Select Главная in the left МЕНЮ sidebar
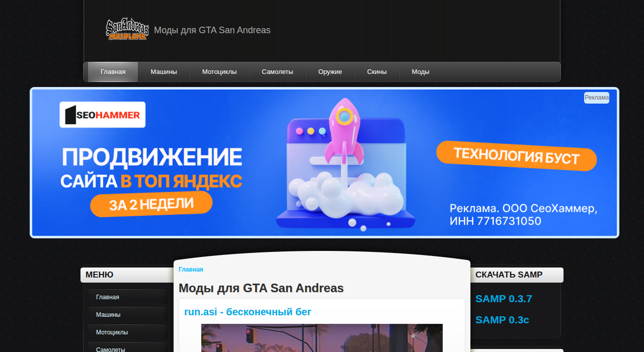Screen dimensions: 644x352 tap(128, 297)
